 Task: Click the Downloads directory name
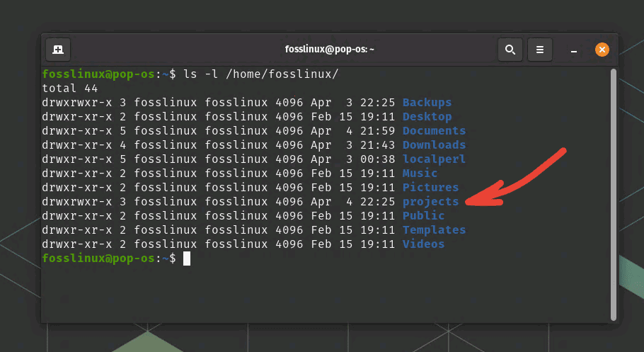434,144
